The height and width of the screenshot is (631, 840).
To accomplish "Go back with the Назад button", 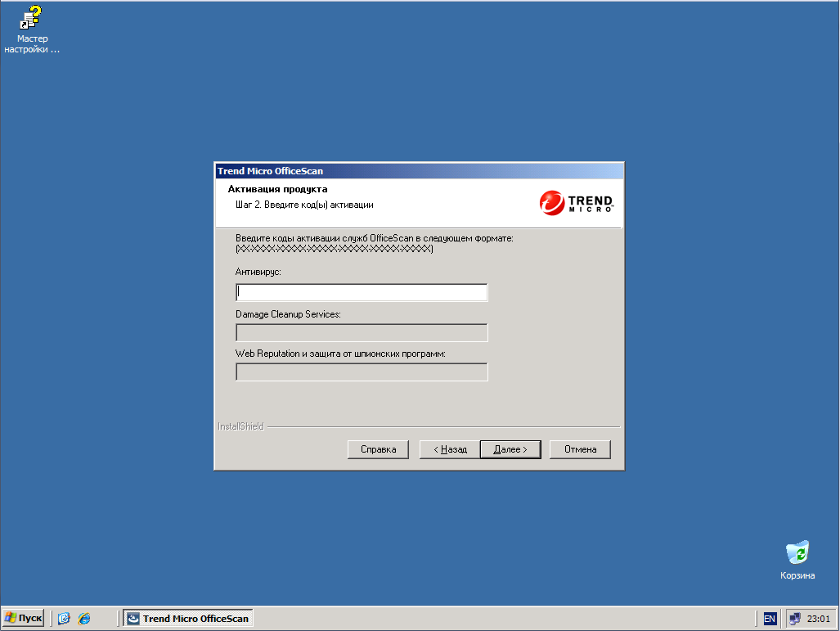I will point(450,449).
